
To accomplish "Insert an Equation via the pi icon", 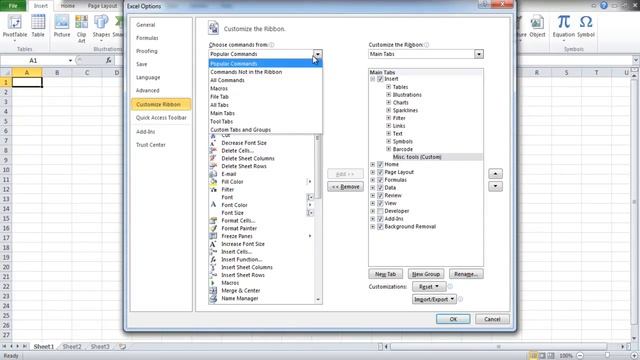I will pyautogui.click(x=564, y=22).
